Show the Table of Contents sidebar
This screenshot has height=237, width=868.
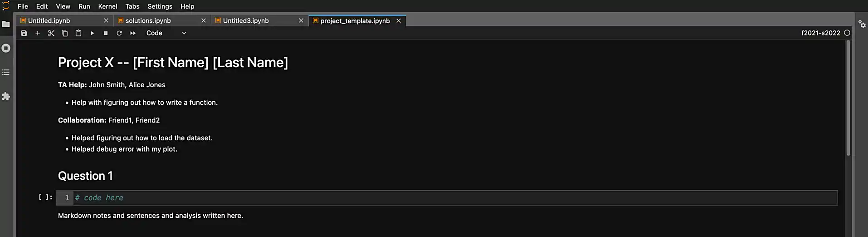coord(6,72)
